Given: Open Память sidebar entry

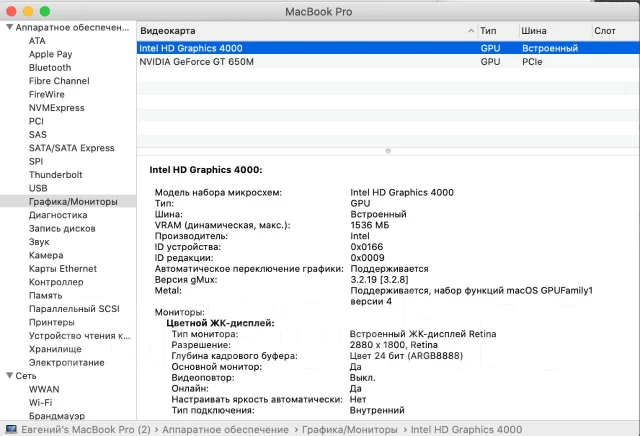Looking at the screenshot, I should 46,296.
